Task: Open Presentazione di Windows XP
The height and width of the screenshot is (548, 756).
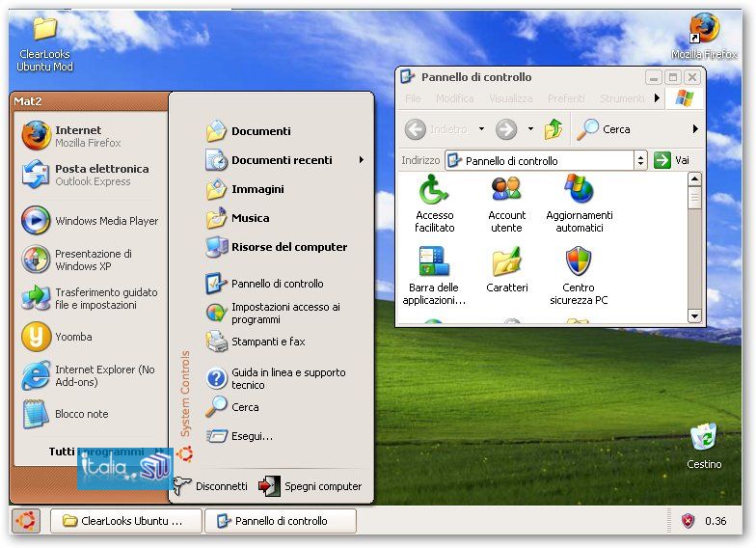Action: point(90,260)
